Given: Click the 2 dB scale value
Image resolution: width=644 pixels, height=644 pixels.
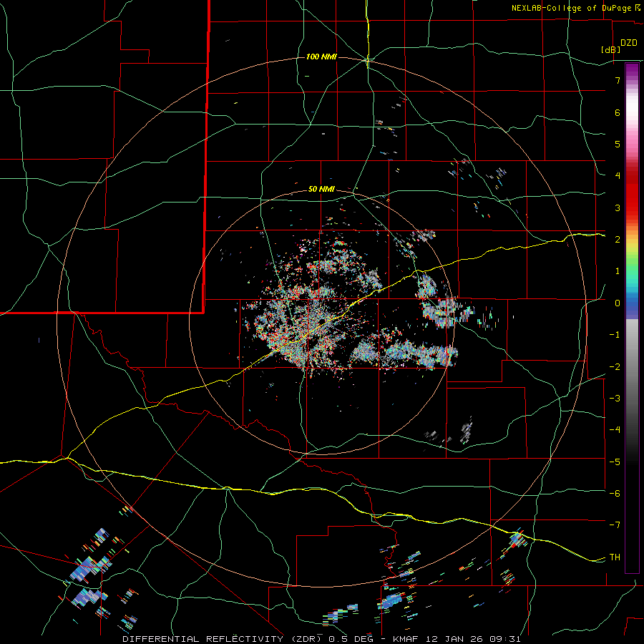Looking at the screenshot, I should (x=618, y=240).
